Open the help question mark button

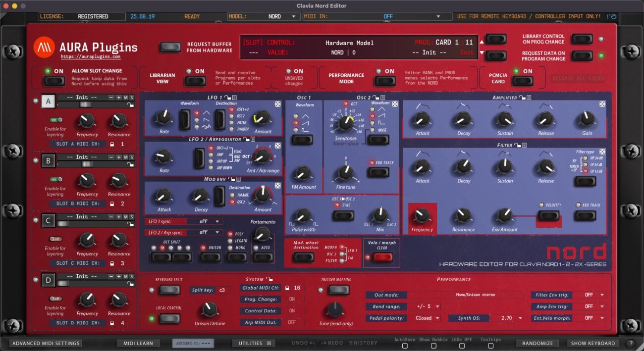(631, 343)
